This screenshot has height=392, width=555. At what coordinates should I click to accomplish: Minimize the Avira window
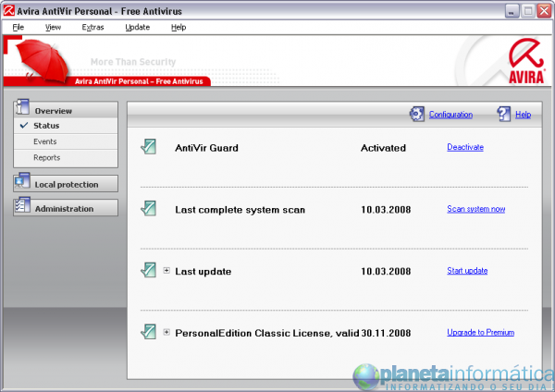[x=512, y=11]
